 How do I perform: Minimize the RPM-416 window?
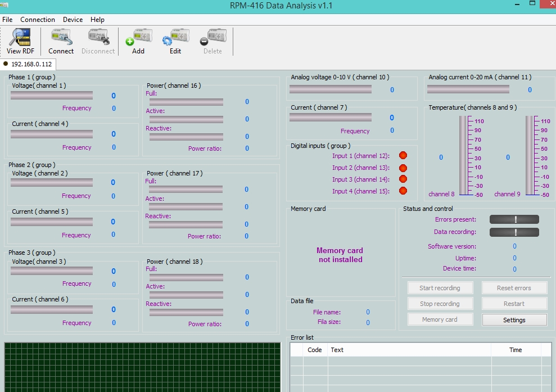[x=517, y=4]
